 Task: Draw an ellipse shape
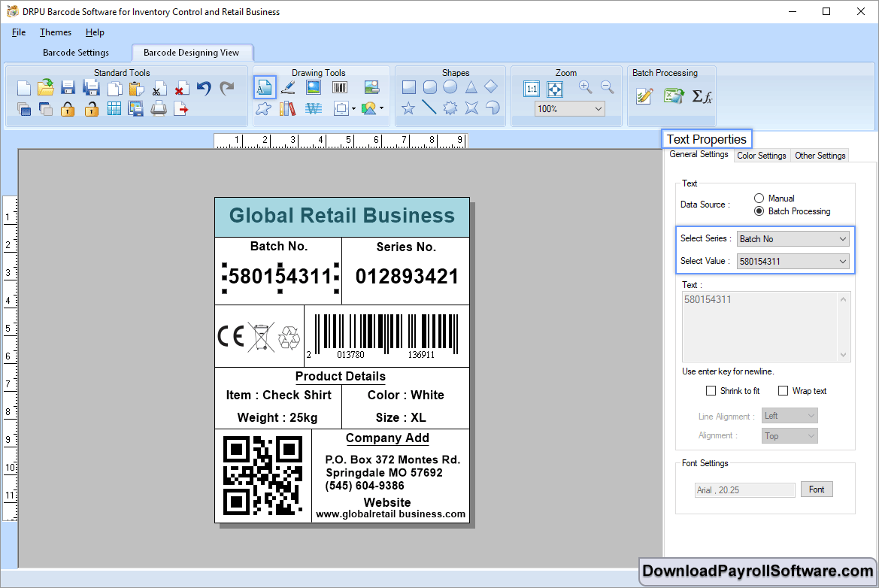(x=450, y=87)
